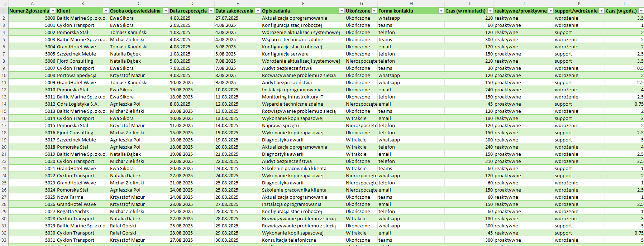Select column H header
Screen dimensions: 644x246
[x=411, y=3]
